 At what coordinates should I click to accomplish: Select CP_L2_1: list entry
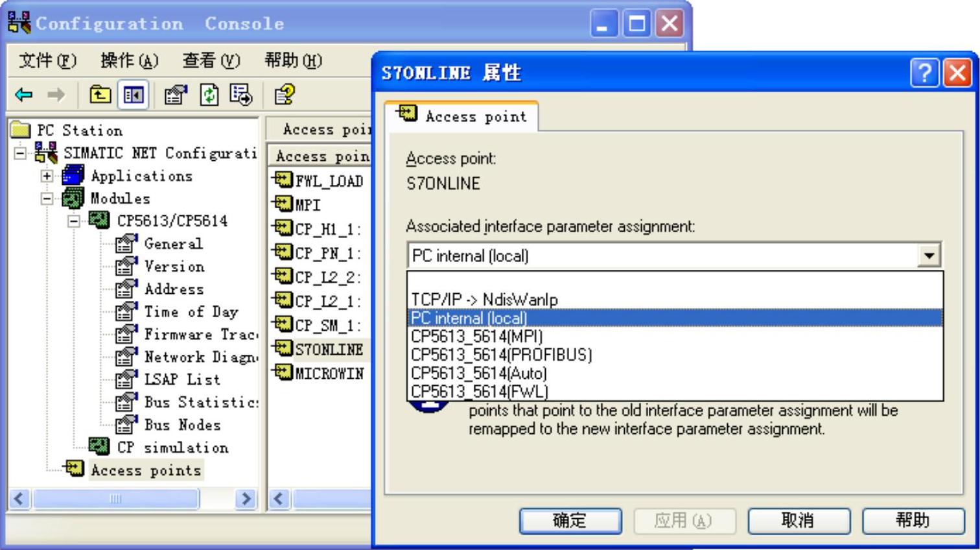click(328, 301)
